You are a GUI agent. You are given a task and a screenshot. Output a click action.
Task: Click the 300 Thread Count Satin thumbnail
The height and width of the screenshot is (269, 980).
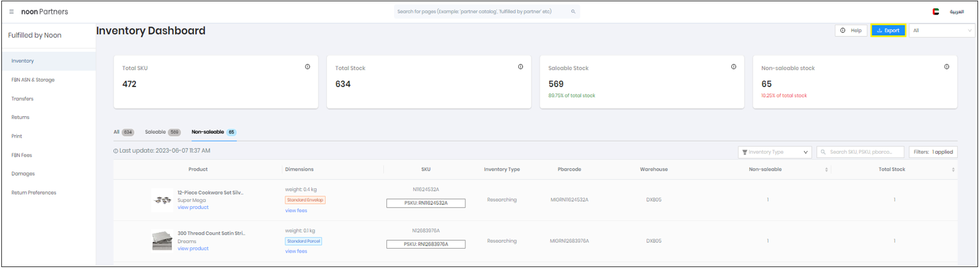coord(162,241)
